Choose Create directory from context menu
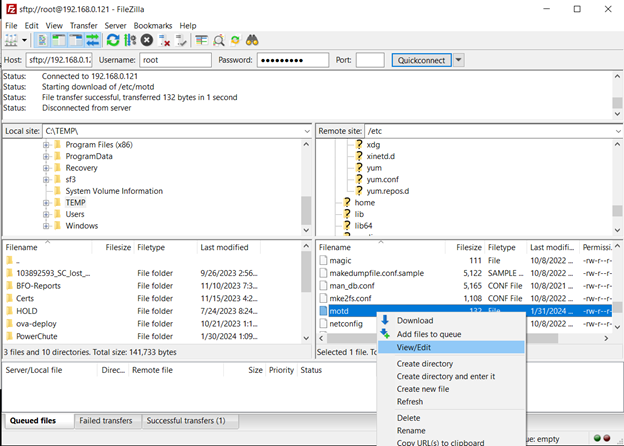 450,364
